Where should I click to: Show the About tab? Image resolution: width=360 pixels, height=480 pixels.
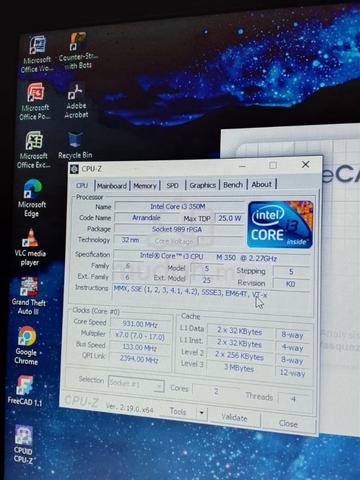[x=262, y=184]
